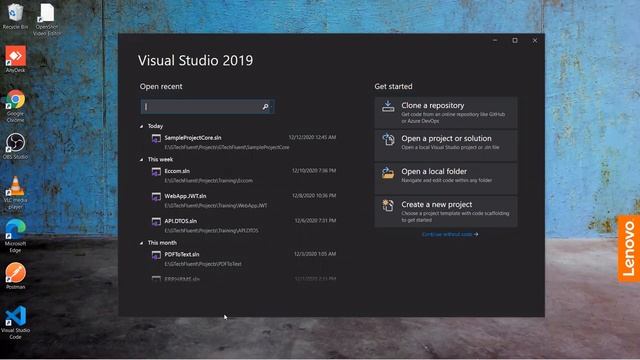
Task: Open API.DTOS.sln from recent list
Action: pyautogui.click(x=244, y=225)
